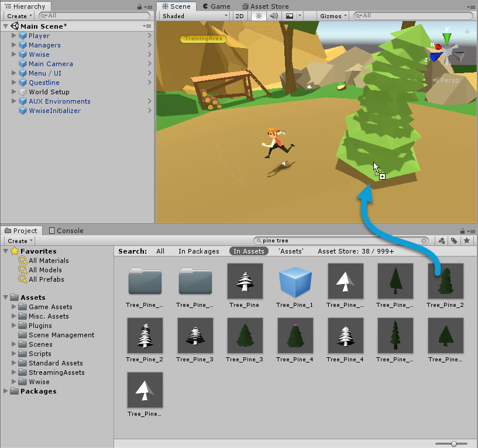The image size is (478, 448).
Task: Open the Console tab
Action: [x=66, y=231]
